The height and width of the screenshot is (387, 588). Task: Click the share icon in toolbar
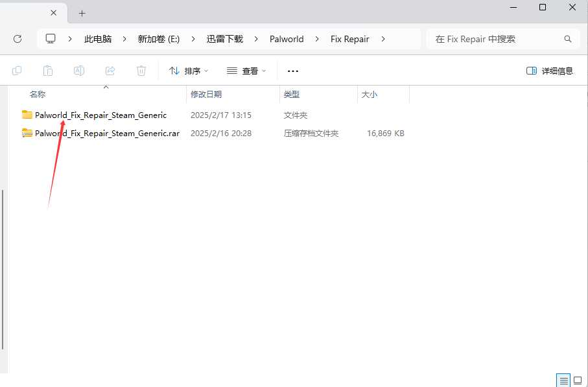click(110, 71)
